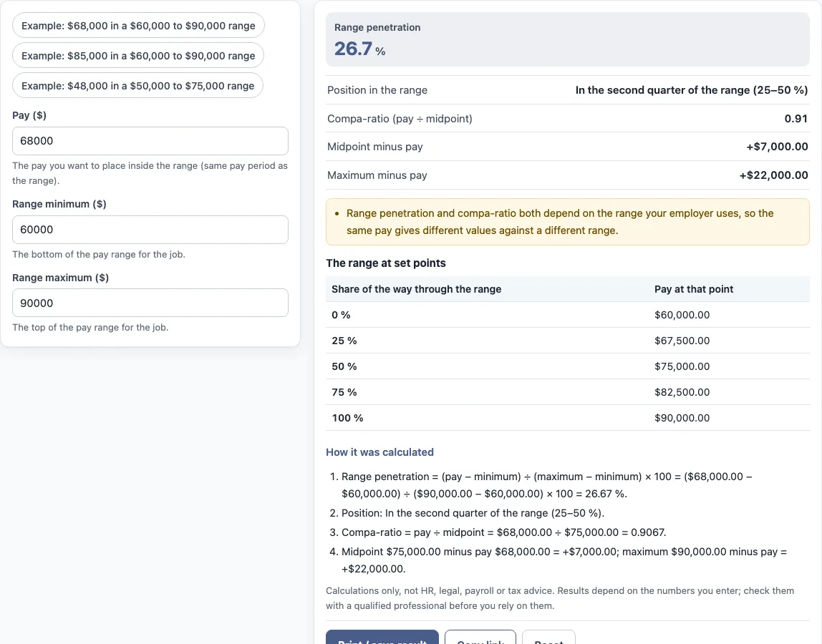Click the yellow range penetration note
The width and height of the screenshot is (822, 644).
(x=568, y=222)
